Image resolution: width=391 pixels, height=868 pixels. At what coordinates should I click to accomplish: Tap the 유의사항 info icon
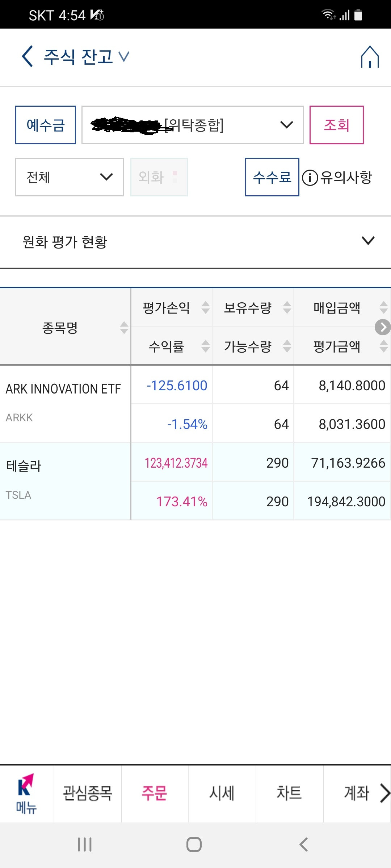[x=310, y=178]
